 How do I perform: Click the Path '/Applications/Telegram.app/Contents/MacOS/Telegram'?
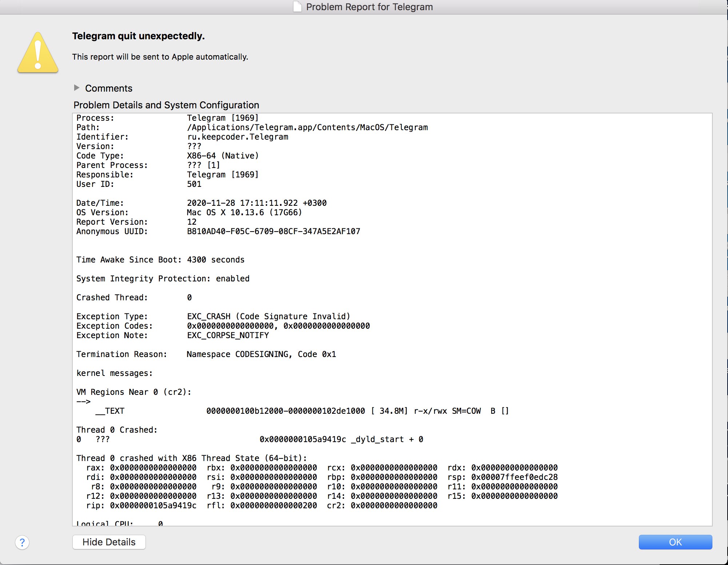pos(307,127)
